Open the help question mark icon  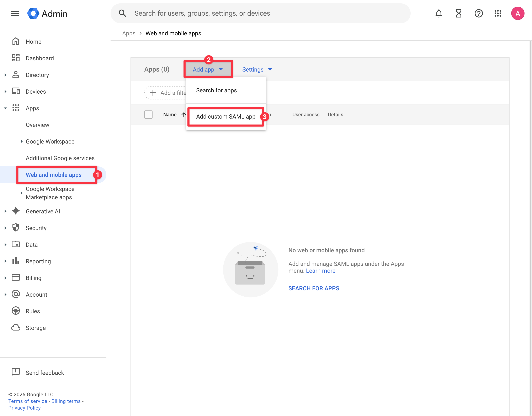tap(478, 13)
